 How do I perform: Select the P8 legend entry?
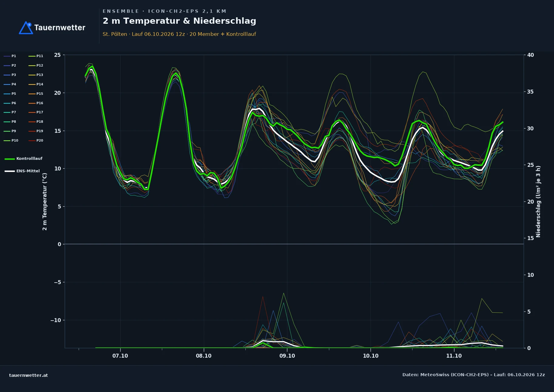(10, 122)
